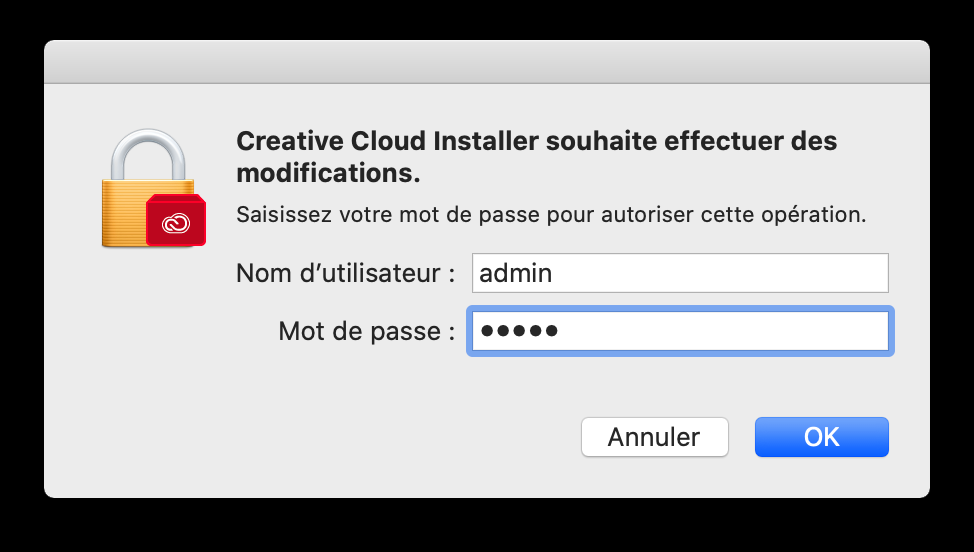Click the empty area right of "admin"
Viewport: 974px width, 552px height.
pos(720,272)
